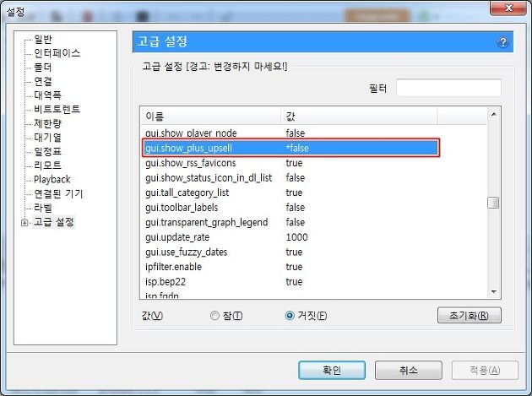Open 라벨 settings category
Viewport: 532px width, 396px height.
click(x=43, y=208)
